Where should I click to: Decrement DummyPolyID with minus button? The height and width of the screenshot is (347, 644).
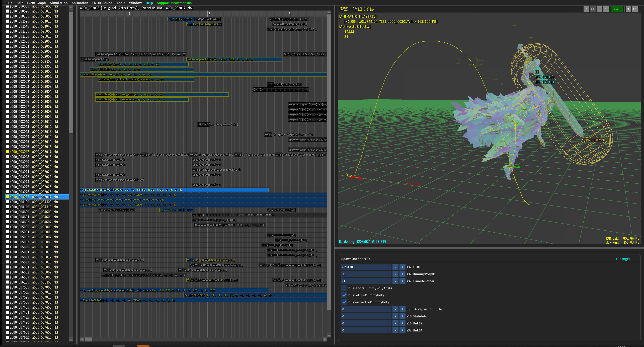pyautogui.click(x=395, y=274)
